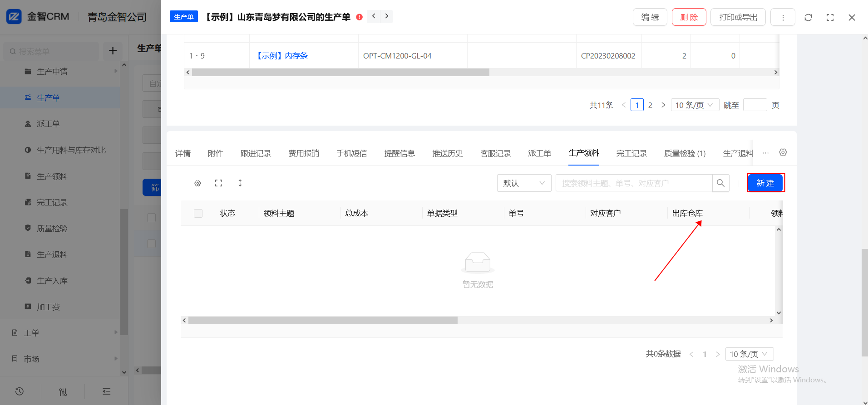Click the 搜索领料主题 search field
The height and width of the screenshot is (405, 868).
[634, 183]
